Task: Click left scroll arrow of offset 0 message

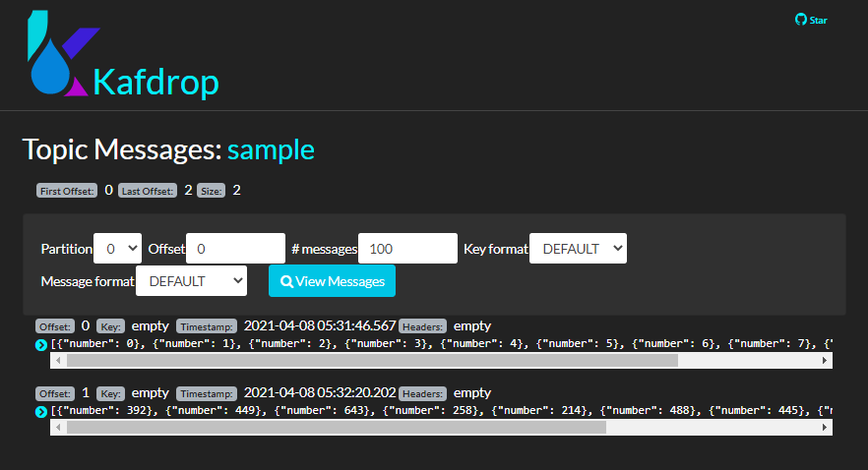Action: [x=58, y=361]
